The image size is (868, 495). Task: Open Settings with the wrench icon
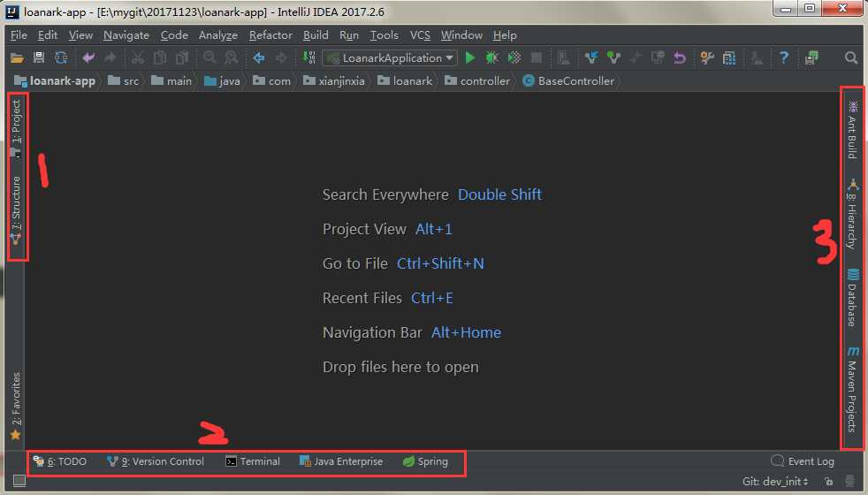pyautogui.click(x=707, y=57)
